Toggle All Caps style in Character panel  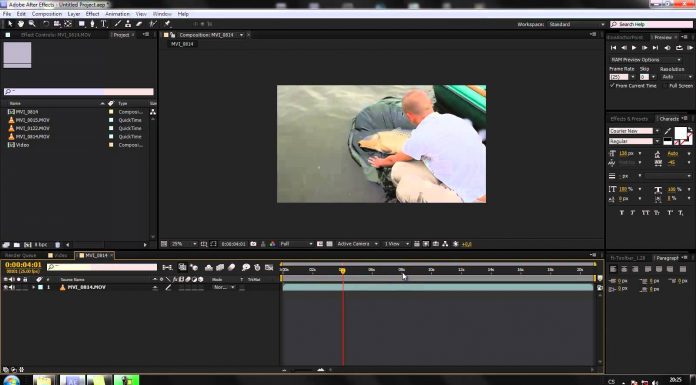coord(645,213)
